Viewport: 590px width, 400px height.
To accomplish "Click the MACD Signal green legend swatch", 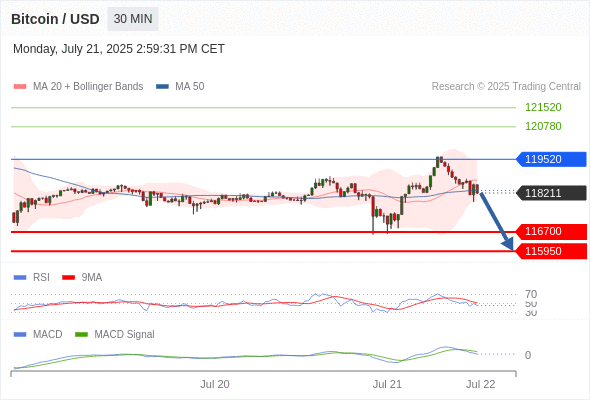I will click(81, 335).
